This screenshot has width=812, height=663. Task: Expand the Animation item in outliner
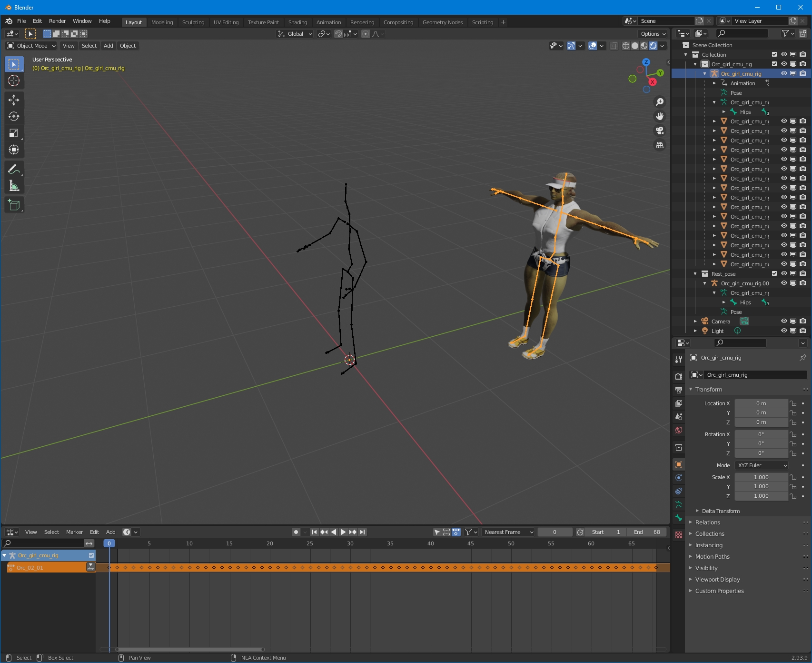pos(714,83)
